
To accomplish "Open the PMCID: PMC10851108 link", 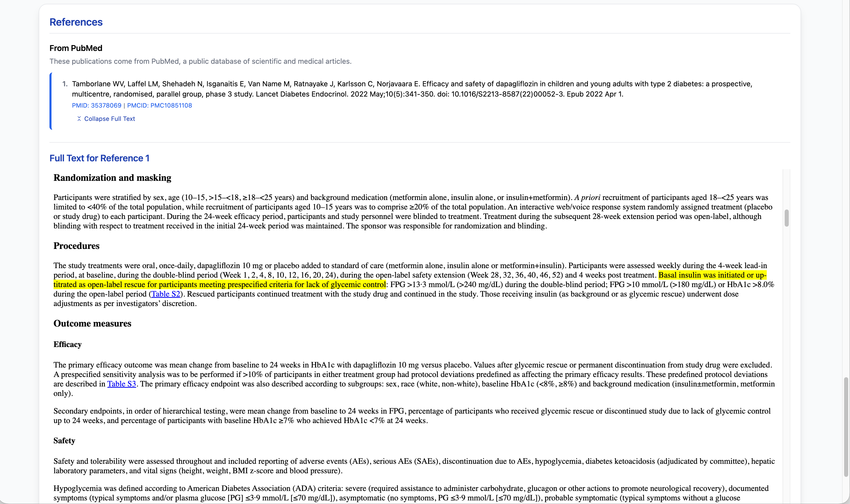I will coord(159,105).
